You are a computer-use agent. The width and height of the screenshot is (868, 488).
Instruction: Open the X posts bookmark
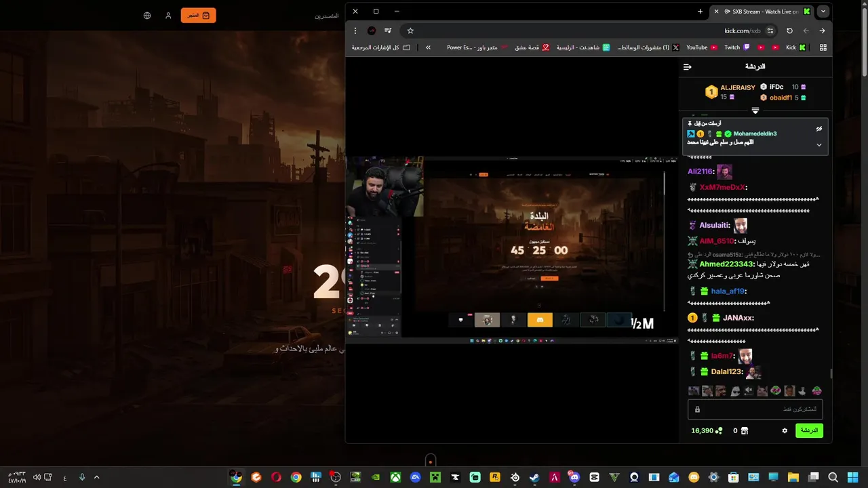pyautogui.click(x=648, y=47)
